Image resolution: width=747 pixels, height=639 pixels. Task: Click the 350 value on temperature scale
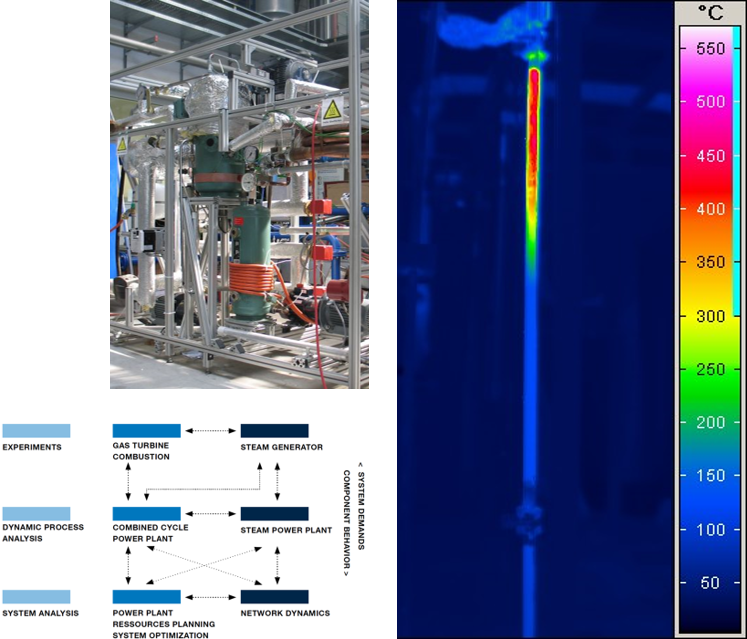click(710, 262)
